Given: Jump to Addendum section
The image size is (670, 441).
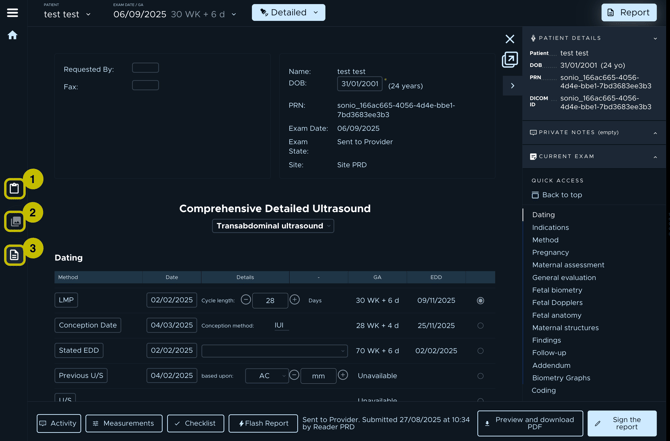Looking at the screenshot, I should coord(551,365).
